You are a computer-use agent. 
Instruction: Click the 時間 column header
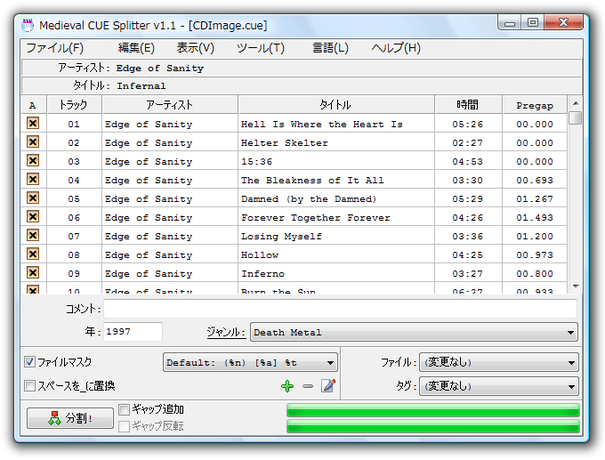(x=468, y=105)
